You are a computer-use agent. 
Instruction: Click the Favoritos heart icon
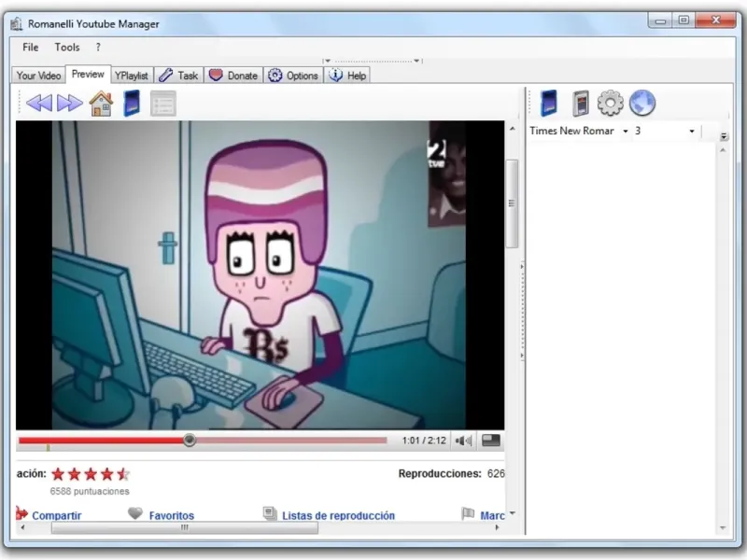click(x=135, y=513)
